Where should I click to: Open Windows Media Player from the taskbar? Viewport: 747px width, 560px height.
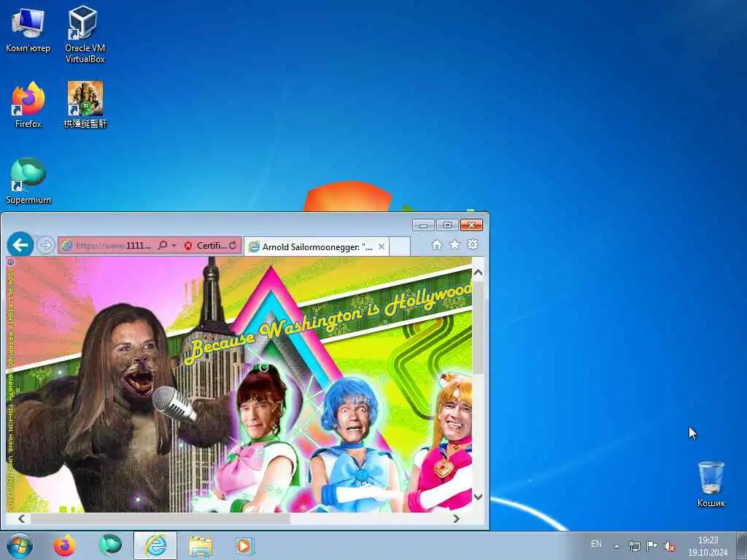(244, 545)
